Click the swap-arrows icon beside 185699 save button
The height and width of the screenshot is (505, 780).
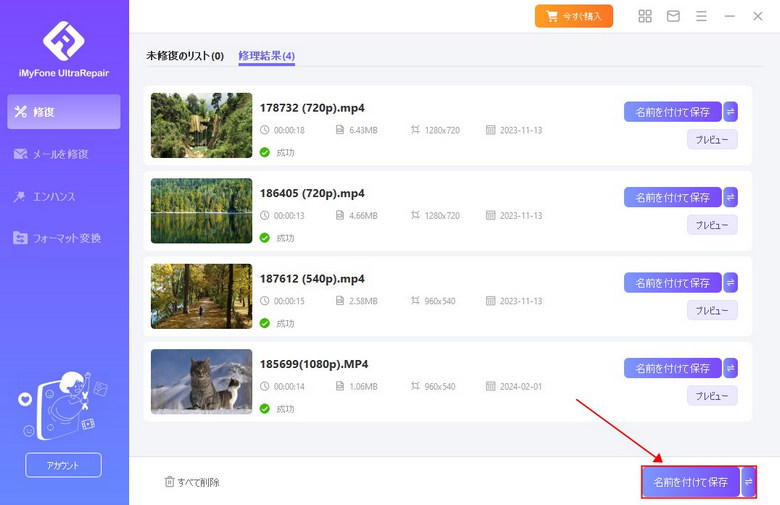pos(730,368)
